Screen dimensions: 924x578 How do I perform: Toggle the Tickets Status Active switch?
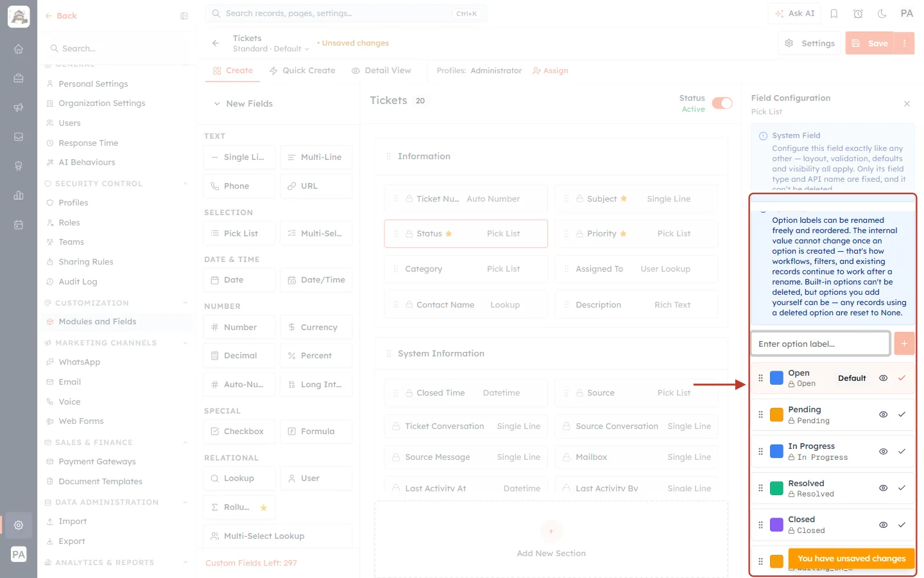(x=722, y=103)
